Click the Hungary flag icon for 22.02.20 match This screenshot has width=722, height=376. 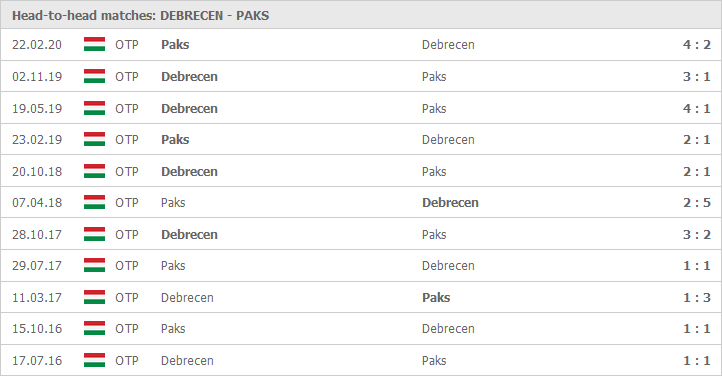click(94, 44)
